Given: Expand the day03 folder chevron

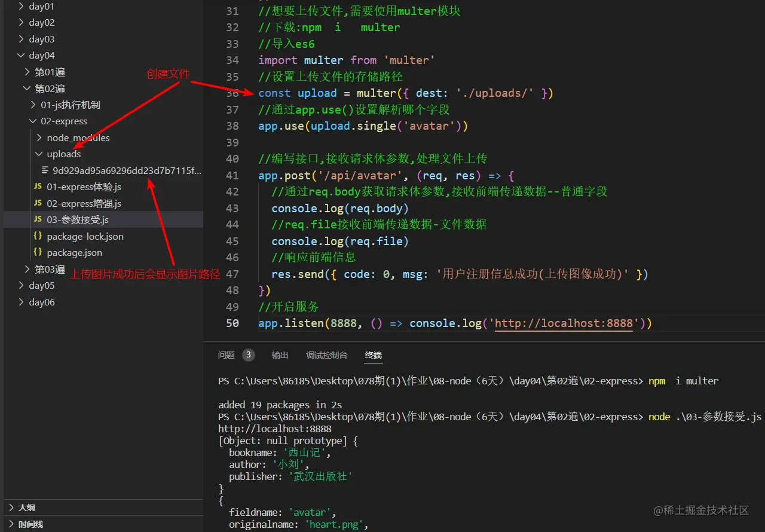Looking at the screenshot, I should coord(21,39).
